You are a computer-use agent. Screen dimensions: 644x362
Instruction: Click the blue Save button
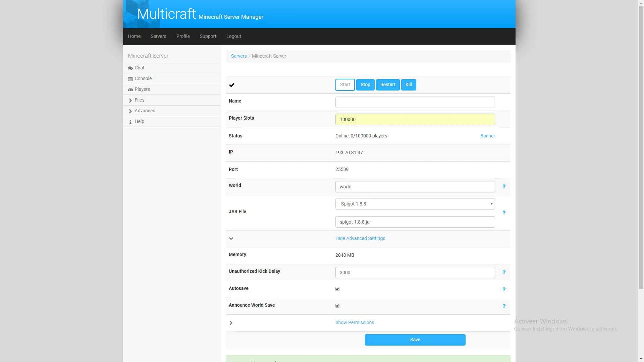point(415,340)
